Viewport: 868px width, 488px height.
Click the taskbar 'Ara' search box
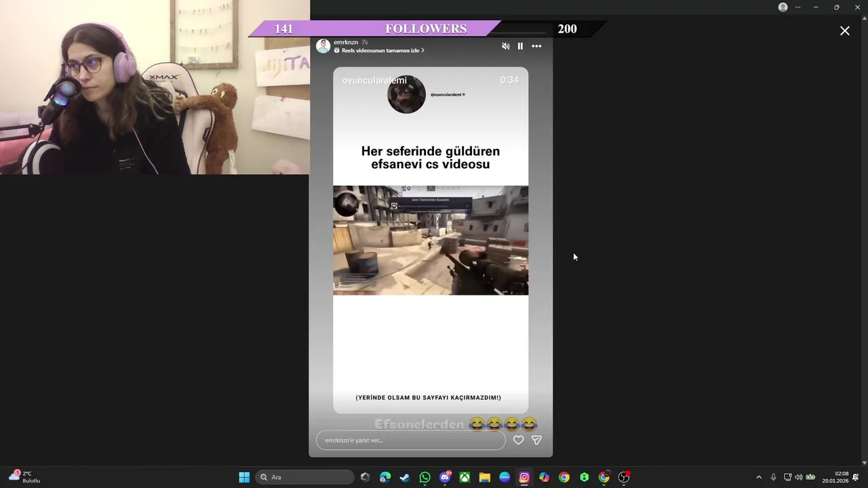coord(305,477)
